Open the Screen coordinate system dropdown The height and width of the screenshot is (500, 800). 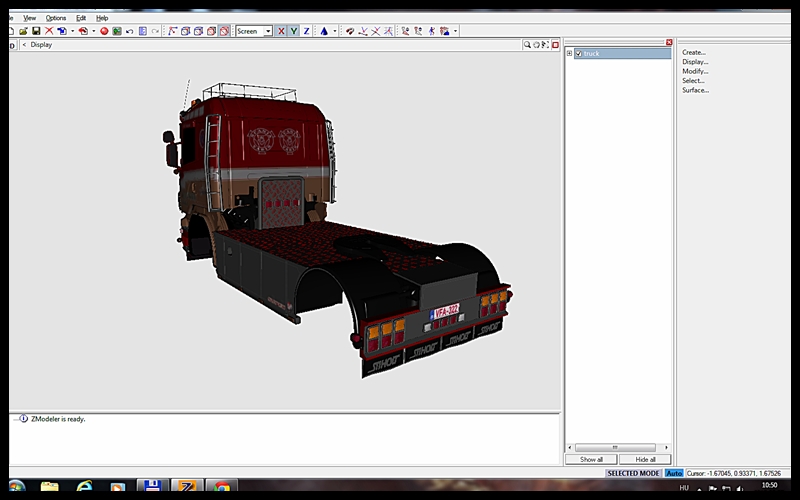[x=268, y=31]
